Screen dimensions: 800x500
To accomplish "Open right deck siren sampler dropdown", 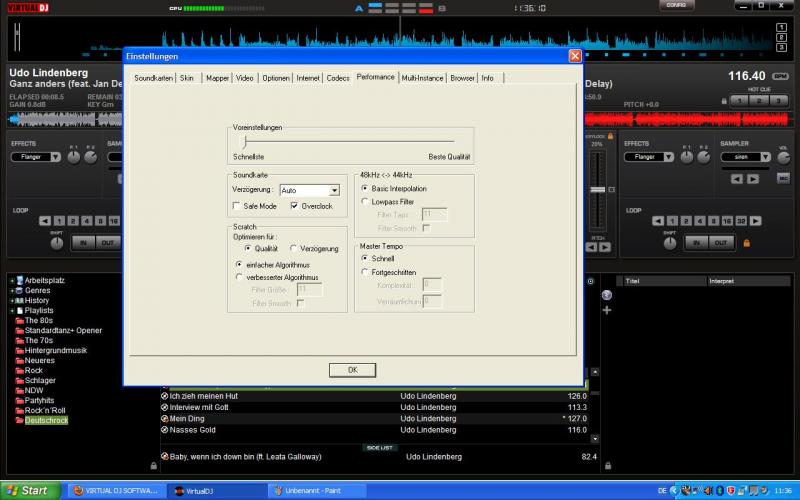I will coord(765,157).
